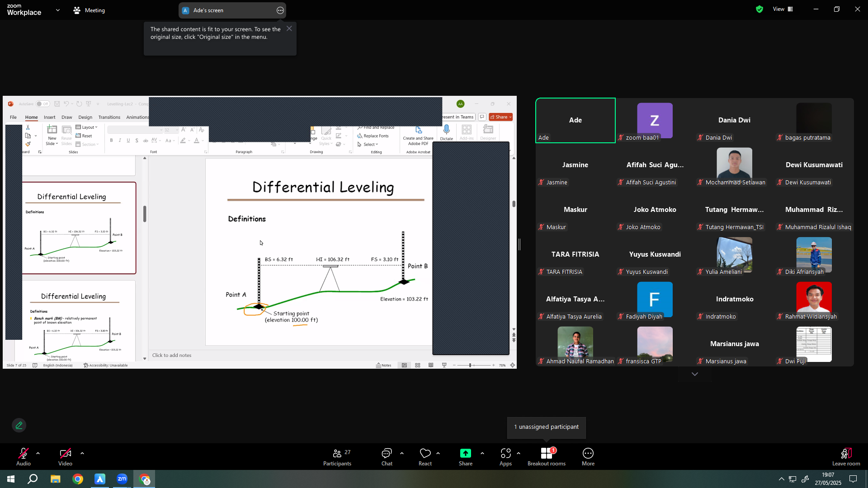Toggle the Notes pane

pyautogui.click(x=384, y=365)
